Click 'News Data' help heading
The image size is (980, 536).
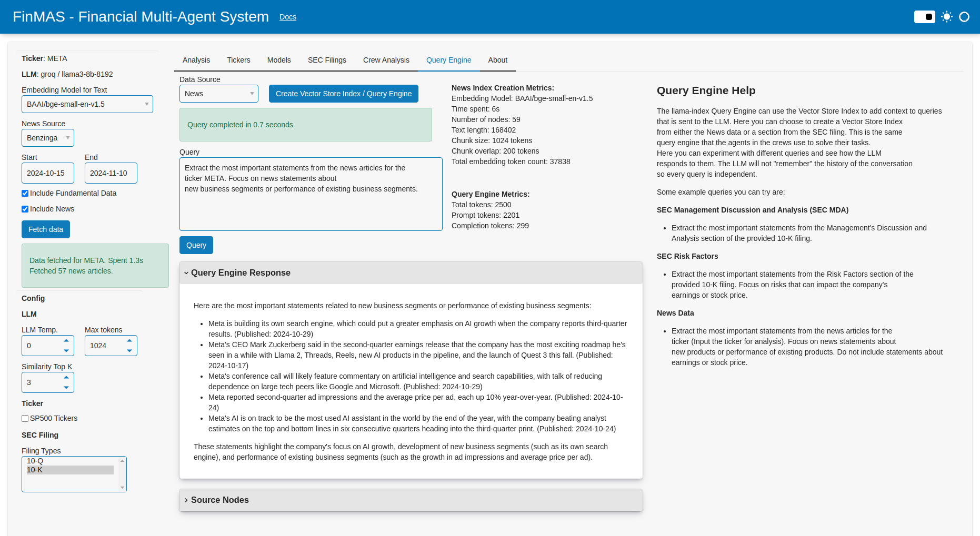tap(675, 313)
